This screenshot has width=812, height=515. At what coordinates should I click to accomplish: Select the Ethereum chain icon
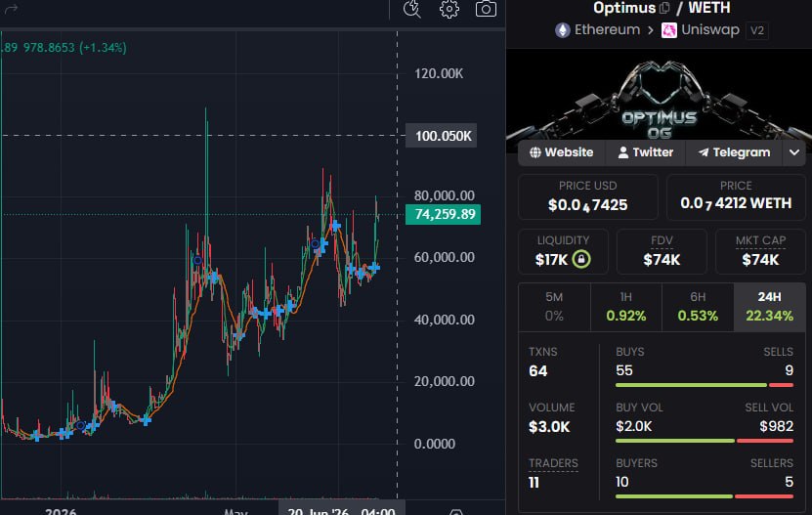tap(563, 30)
